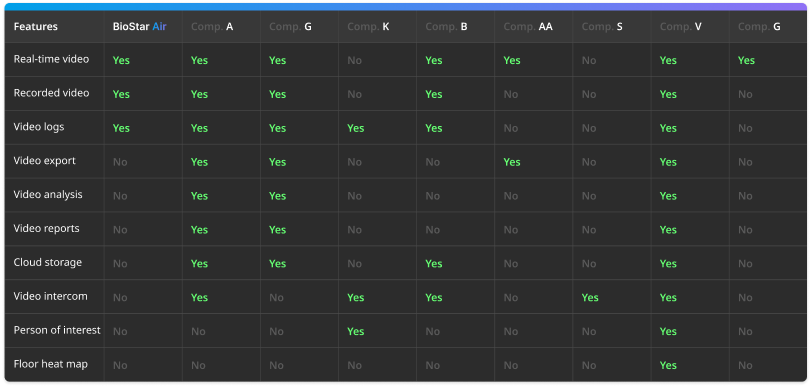
Task: Click Comp. B's "Yes" for Cloud storage
Action: point(433,264)
